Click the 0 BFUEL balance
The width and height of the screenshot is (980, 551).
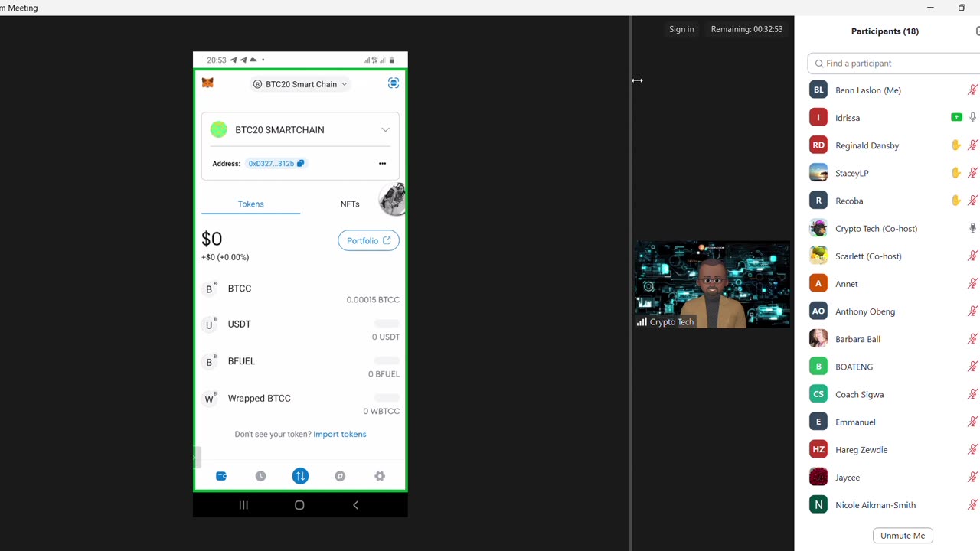click(384, 374)
